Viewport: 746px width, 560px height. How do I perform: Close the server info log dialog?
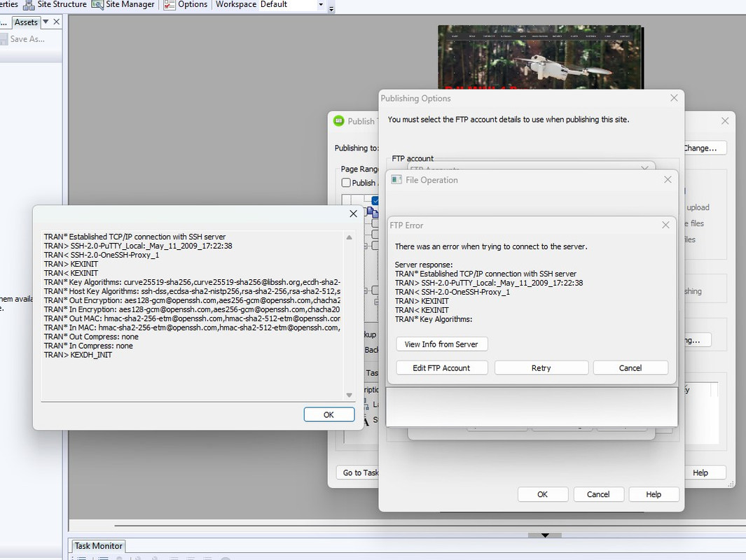coord(353,214)
